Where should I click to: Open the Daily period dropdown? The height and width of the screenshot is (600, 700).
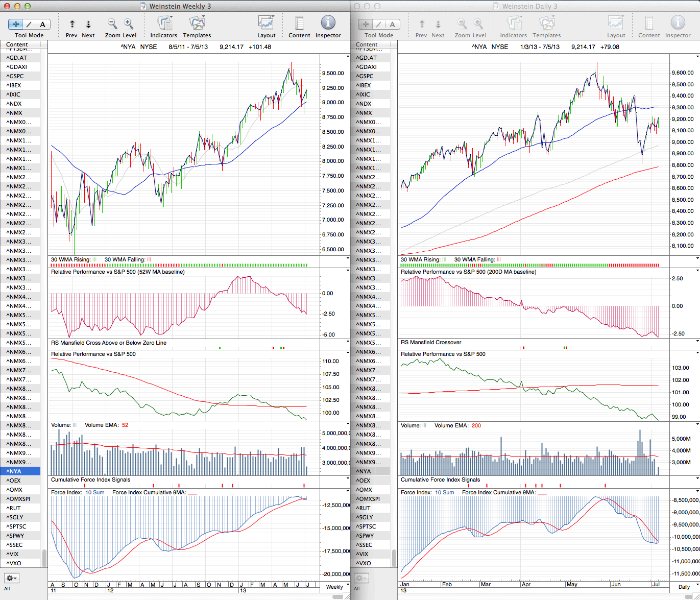684,587
